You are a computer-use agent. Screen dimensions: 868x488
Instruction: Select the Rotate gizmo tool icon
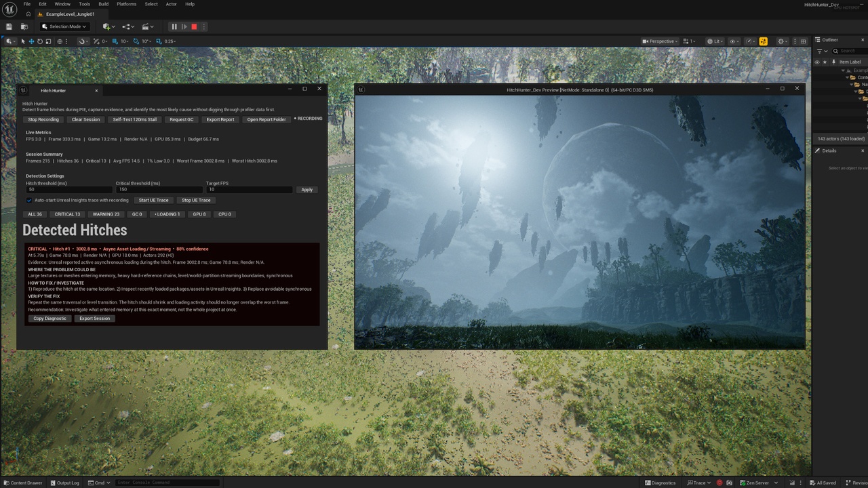click(39, 41)
